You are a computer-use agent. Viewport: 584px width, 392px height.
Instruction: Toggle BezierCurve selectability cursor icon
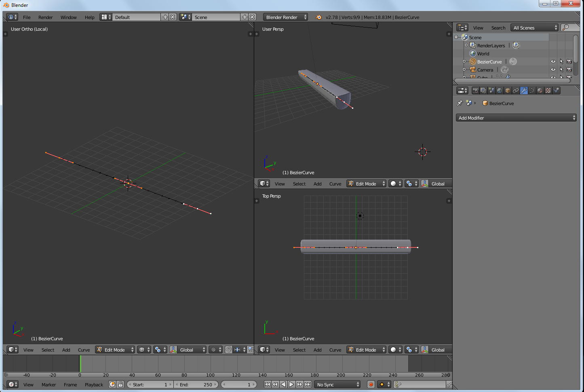tap(561, 61)
